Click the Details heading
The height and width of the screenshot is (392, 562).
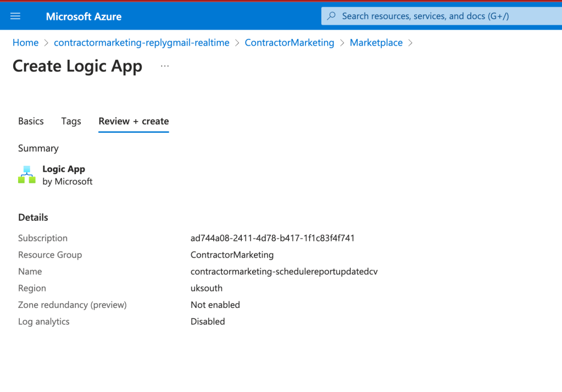click(33, 217)
